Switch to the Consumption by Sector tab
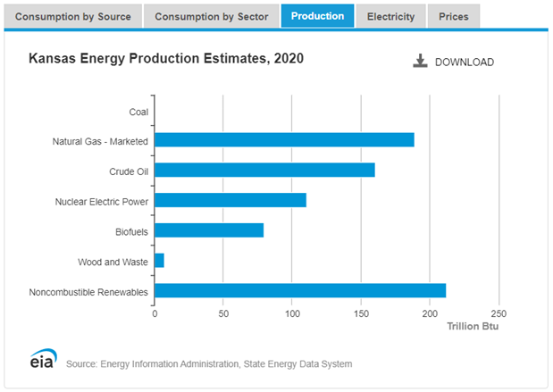Viewport: 553px width, 392px height. pos(211,16)
